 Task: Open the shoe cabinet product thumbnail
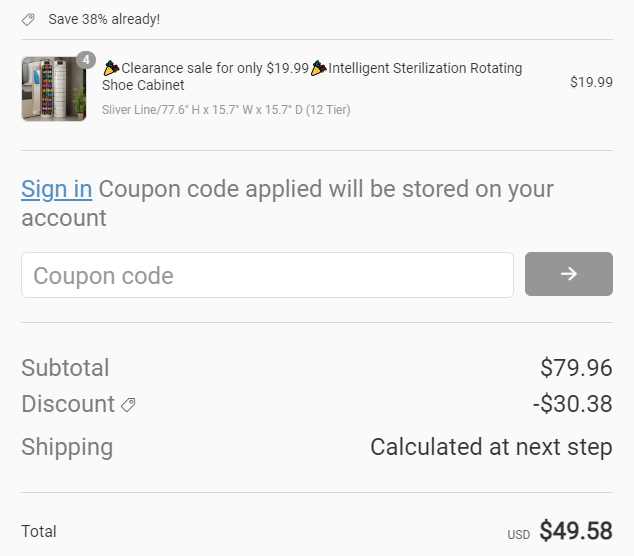54,89
